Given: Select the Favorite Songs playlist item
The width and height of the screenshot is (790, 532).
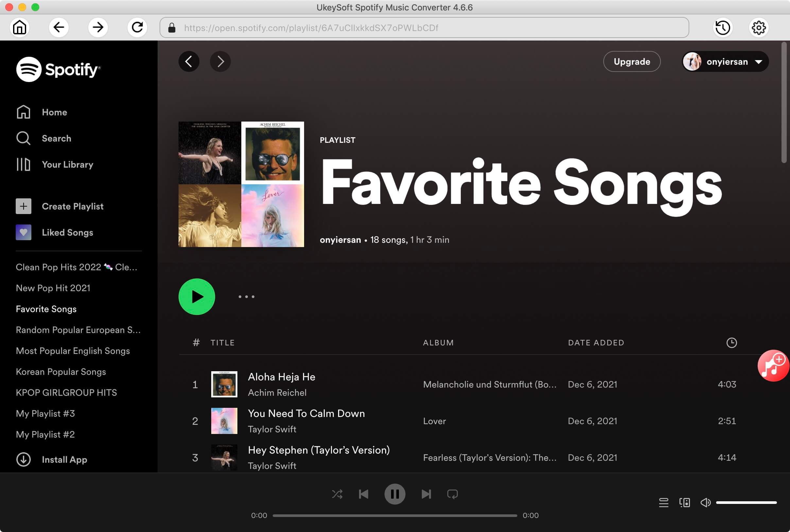Looking at the screenshot, I should click(46, 309).
